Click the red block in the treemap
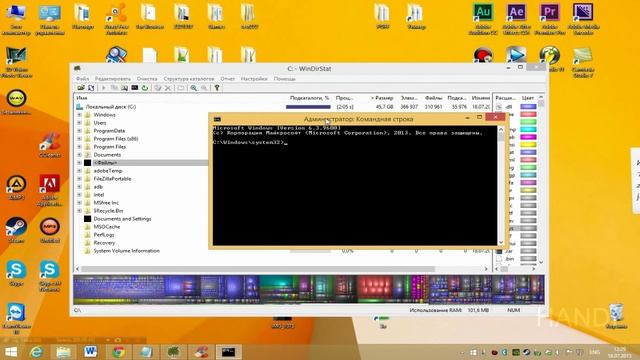Image resolution: width=640 pixels, height=360 pixels. (375, 287)
